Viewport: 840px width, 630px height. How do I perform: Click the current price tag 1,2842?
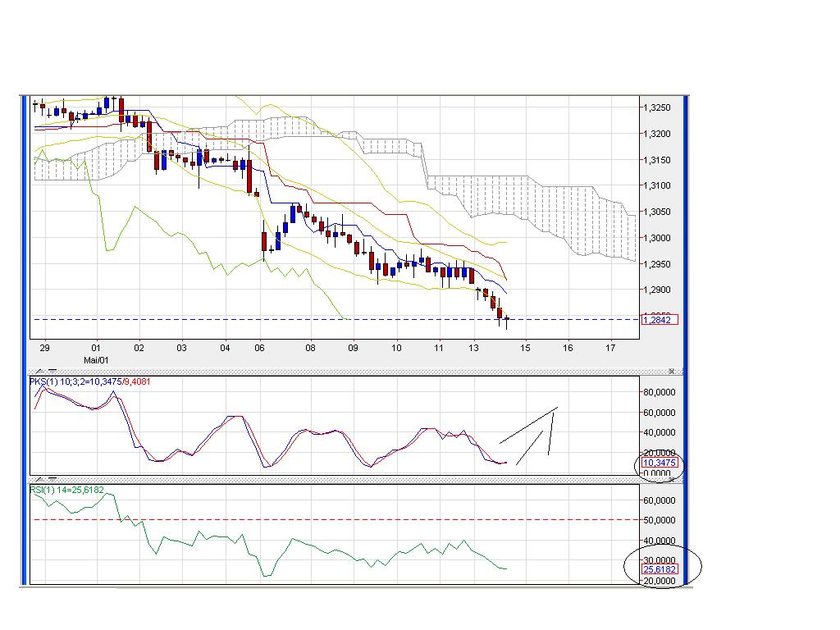click(x=660, y=320)
